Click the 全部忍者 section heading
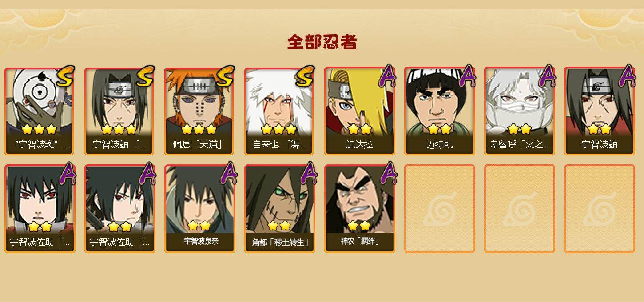Image resolution: width=644 pixels, height=302 pixels. point(322,42)
